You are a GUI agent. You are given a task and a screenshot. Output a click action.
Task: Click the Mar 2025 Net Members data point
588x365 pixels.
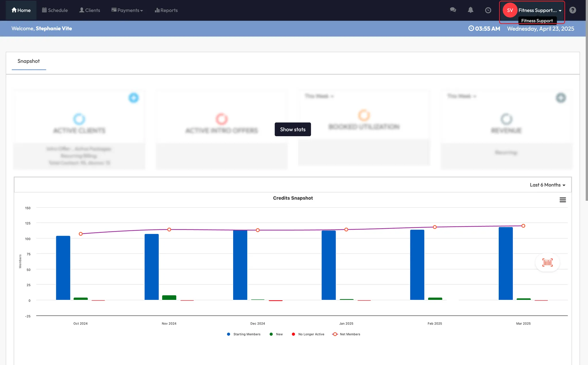[x=523, y=226]
